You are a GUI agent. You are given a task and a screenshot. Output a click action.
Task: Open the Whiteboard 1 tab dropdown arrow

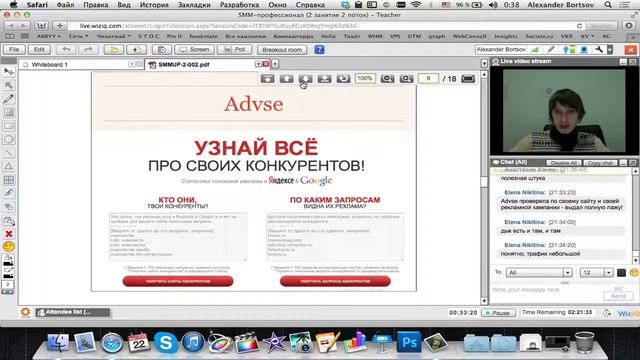coord(131,64)
